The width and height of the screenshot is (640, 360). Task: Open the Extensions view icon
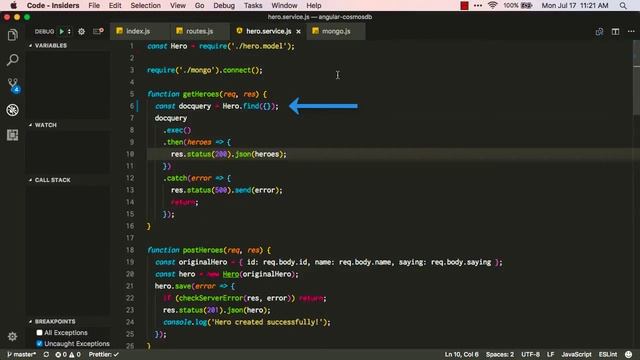pos(13,135)
